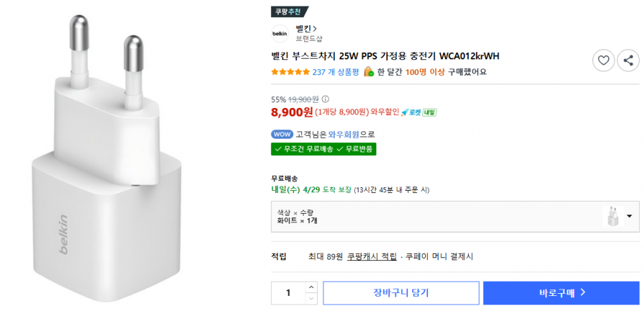Screen dimensions: 644x311
Task: Decrease quantity with the down arrow
Action: pyautogui.click(x=311, y=298)
